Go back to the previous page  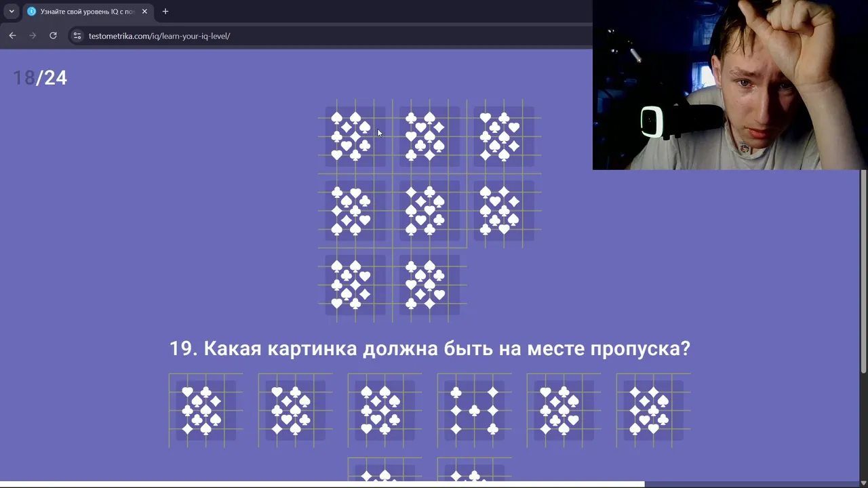12,36
